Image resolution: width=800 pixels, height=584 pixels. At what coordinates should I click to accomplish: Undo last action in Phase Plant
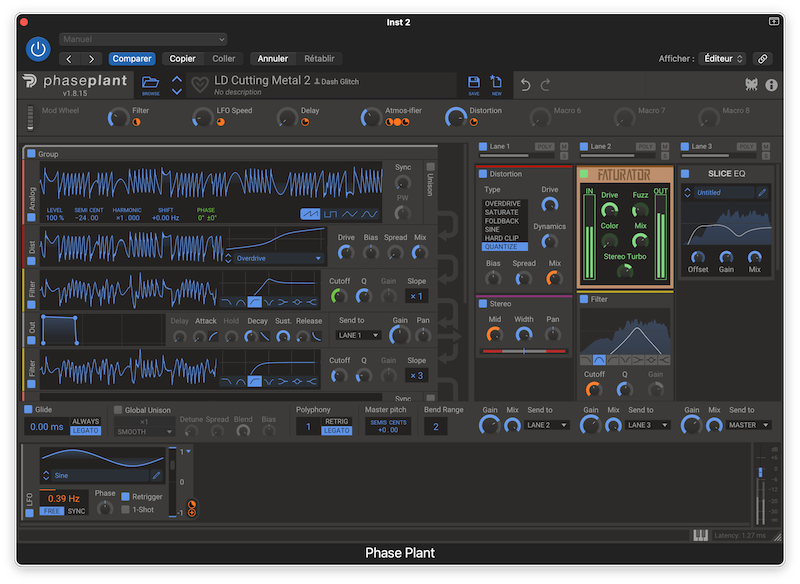click(x=526, y=85)
